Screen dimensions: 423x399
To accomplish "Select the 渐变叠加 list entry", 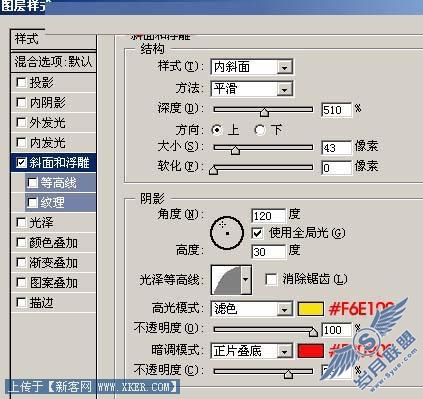I will coord(53,263).
